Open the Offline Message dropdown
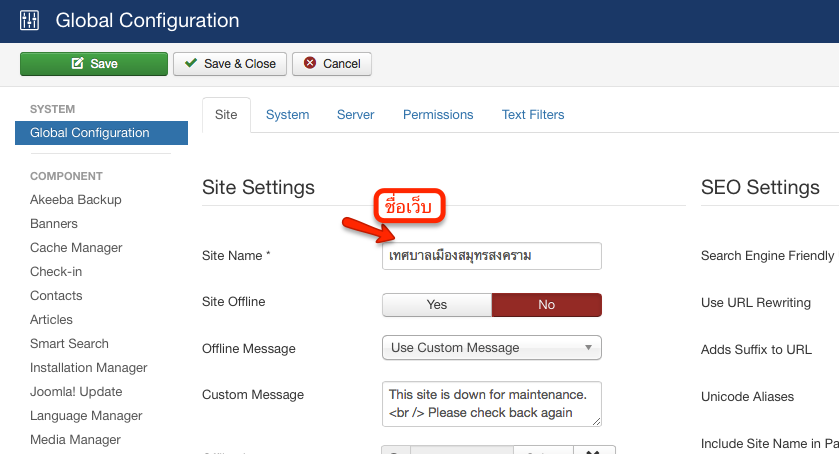 point(492,348)
